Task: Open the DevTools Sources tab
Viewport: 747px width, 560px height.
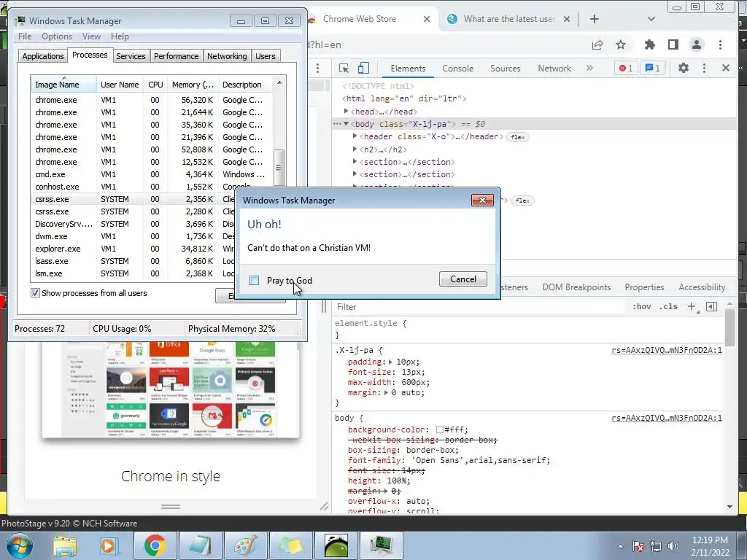Action: tap(505, 68)
